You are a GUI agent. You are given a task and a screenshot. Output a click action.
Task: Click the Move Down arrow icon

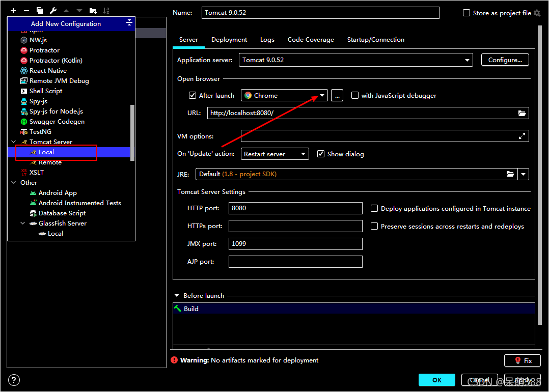pos(79,11)
